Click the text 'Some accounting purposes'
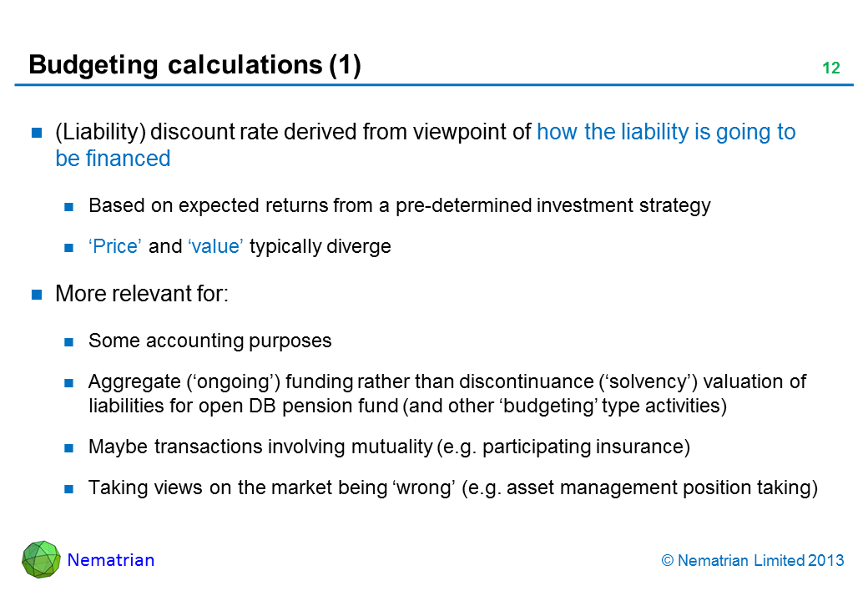The width and height of the screenshot is (868, 601). click(209, 341)
